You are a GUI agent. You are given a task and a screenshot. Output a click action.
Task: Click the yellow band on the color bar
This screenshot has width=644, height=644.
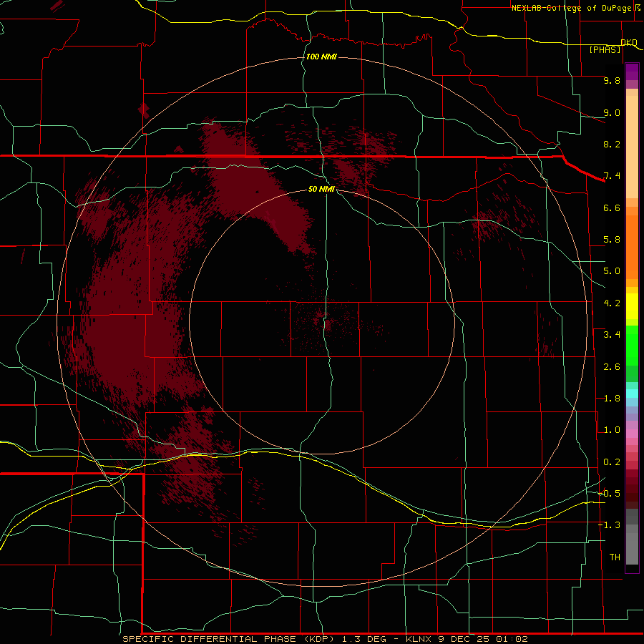pos(632,306)
